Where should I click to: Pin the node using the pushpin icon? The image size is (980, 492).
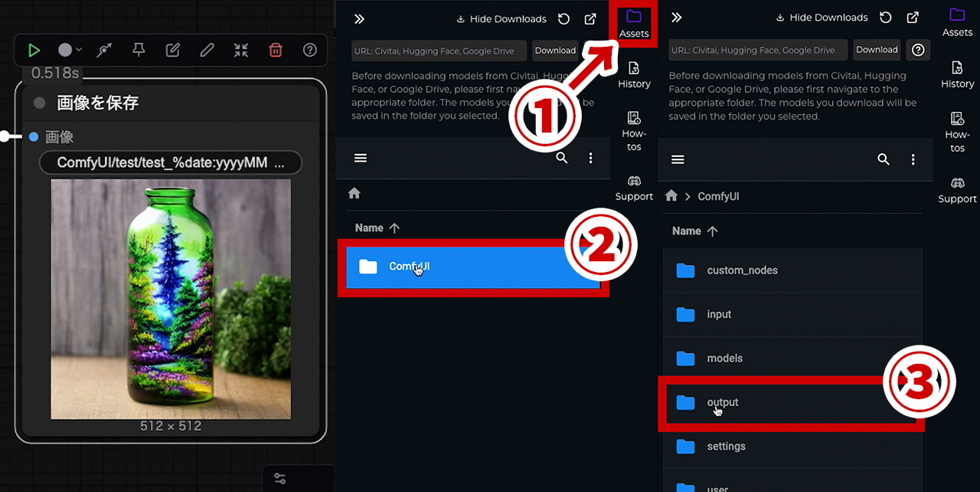[x=139, y=51]
